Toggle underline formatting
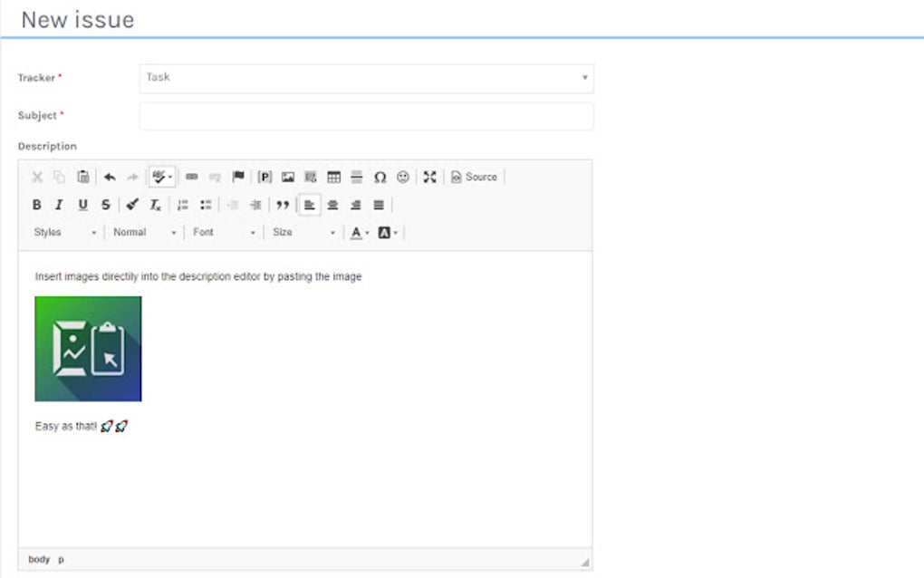Screen dimensions: 924x578 (x=82, y=205)
